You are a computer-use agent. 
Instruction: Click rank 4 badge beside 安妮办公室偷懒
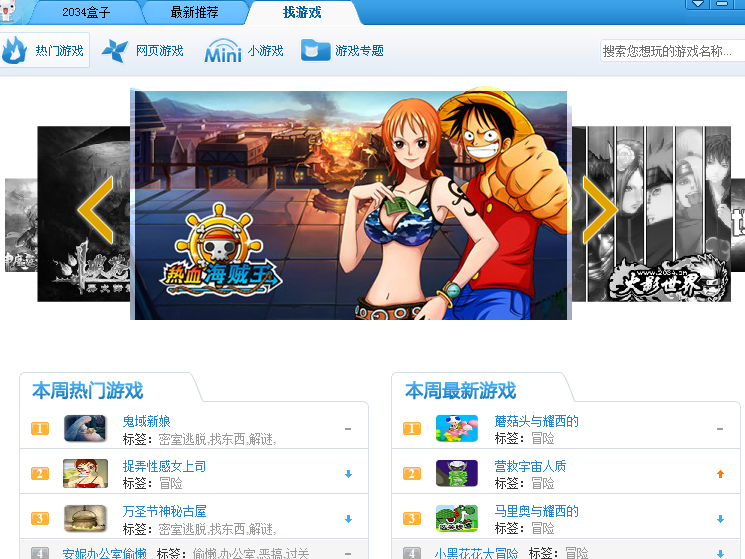40,553
